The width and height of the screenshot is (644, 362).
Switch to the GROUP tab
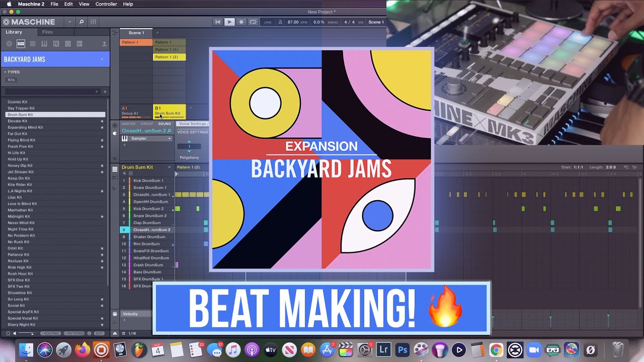[x=147, y=124]
